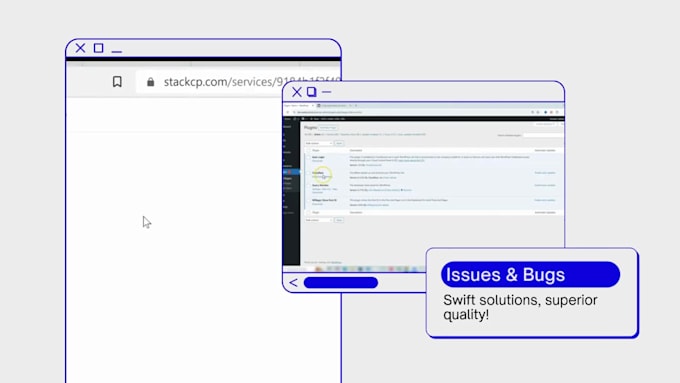Maximize the left stackcp browser window
Viewport: 680px width, 383px height.
pyautogui.click(x=98, y=48)
